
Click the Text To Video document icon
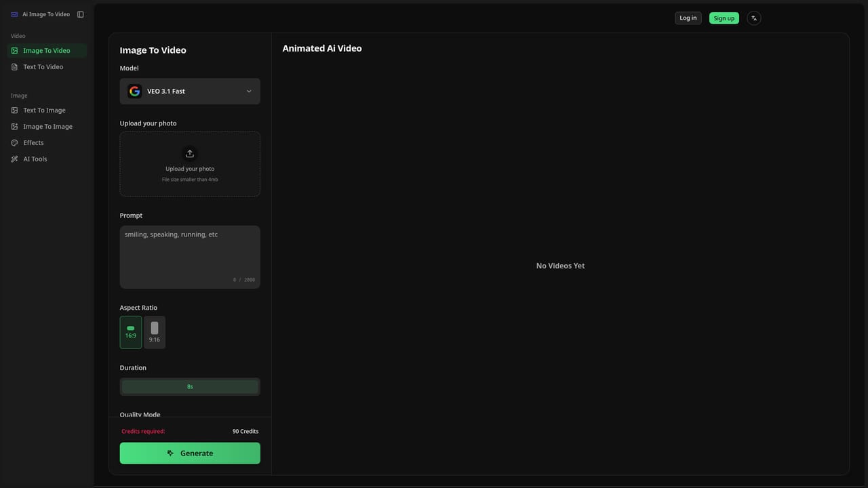click(15, 67)
